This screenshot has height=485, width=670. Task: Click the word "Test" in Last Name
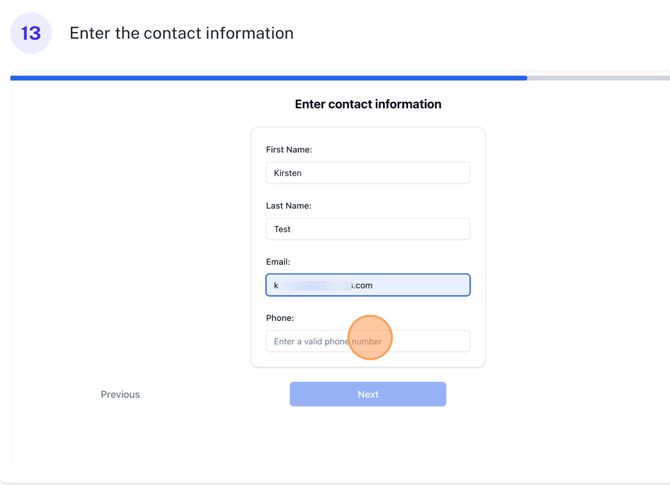click(282, 229)
